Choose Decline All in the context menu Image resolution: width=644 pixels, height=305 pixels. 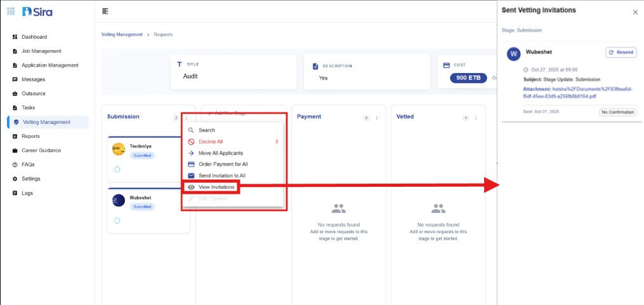pyautogui.click(x=211, y=142)
